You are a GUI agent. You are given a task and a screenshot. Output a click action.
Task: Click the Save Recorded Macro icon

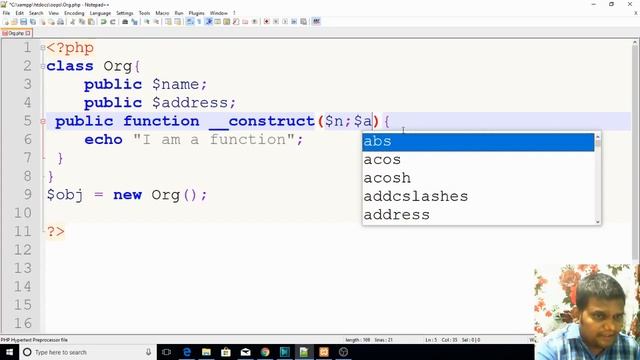tap(304, 22)
